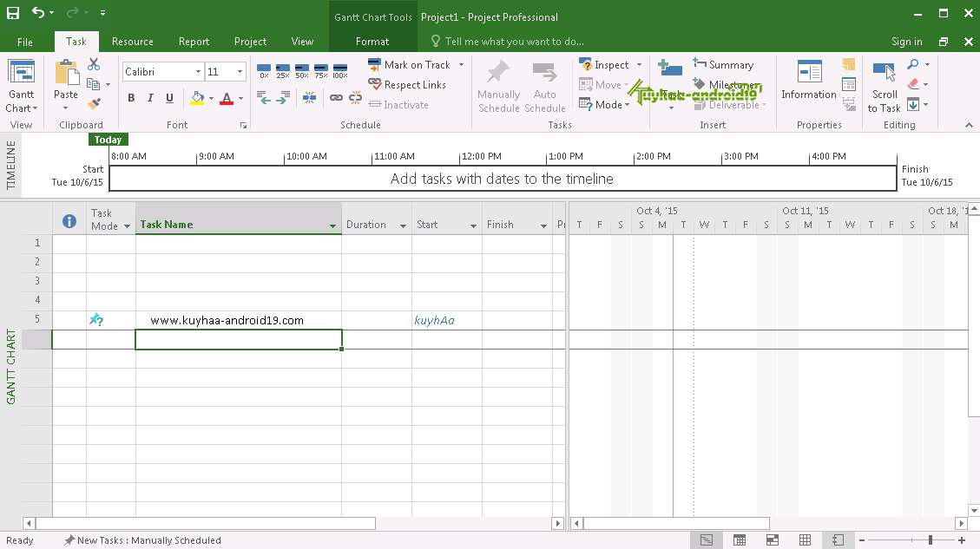The image size is (980, 549).
Task: Click the Summary insert button
Action: coord(723,65)
